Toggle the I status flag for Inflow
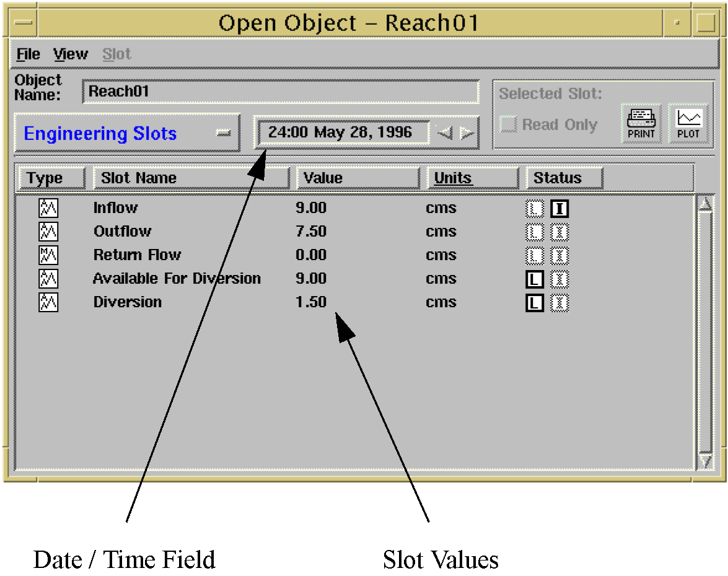Viewport: 728px width, 576px height. [559, 209]
